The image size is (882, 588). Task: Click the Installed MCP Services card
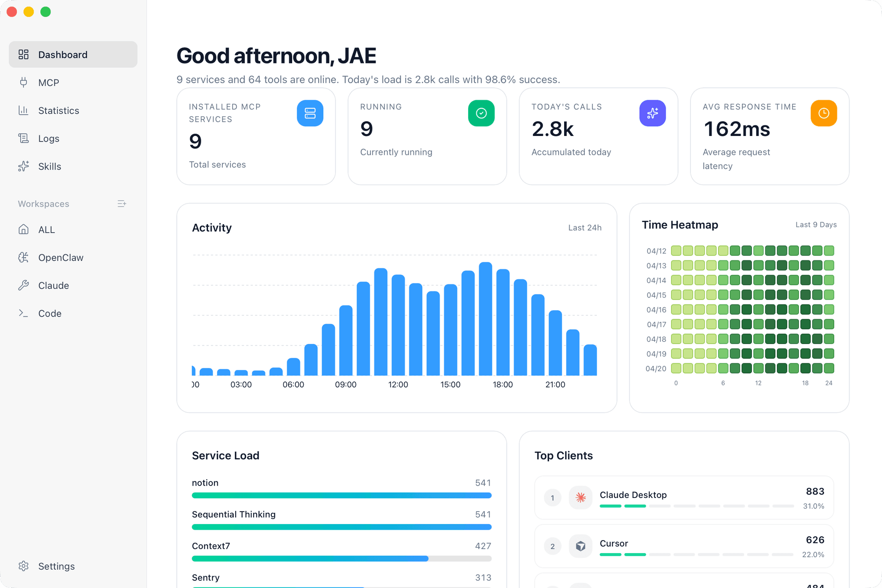coord(256,136)
